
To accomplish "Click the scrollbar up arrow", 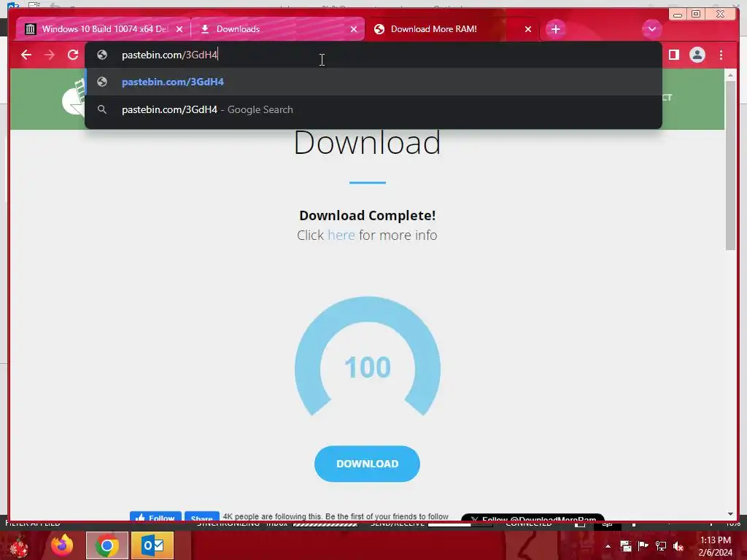I will pyautogui.click(x=730, y=75).
